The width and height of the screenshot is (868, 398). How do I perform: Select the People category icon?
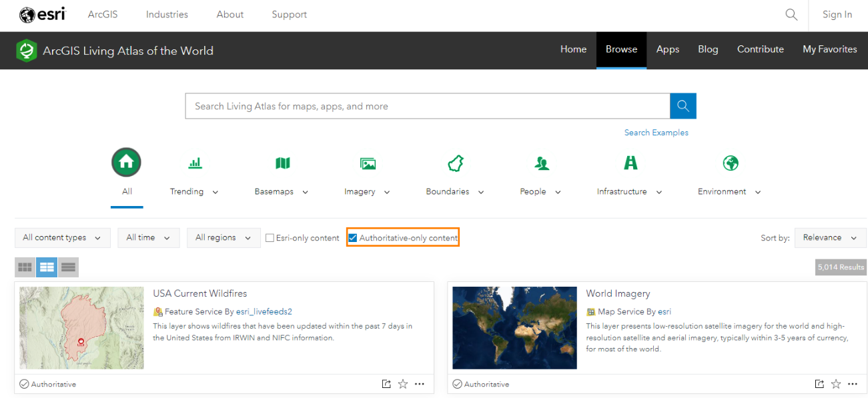click(541, 163)
